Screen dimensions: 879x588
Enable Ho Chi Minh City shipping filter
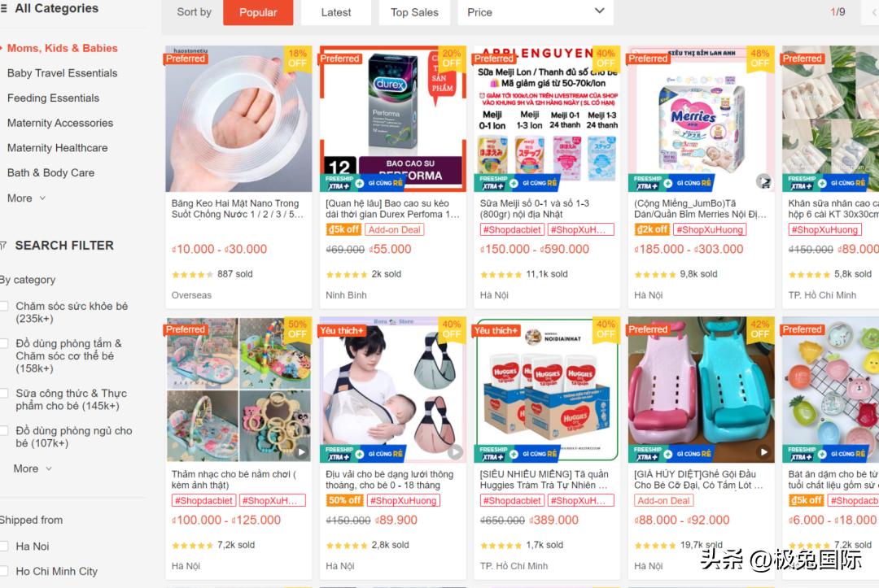click(x=3, y=571)
